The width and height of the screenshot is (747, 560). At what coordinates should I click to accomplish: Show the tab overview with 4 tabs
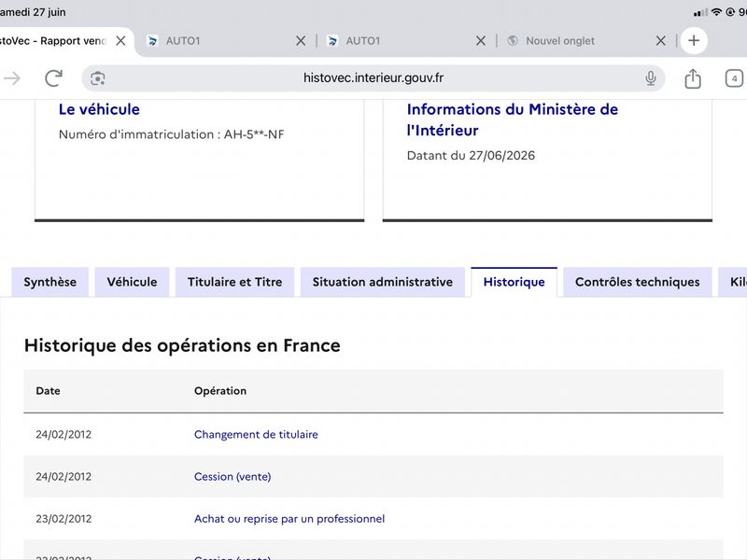tap(734, 78)
